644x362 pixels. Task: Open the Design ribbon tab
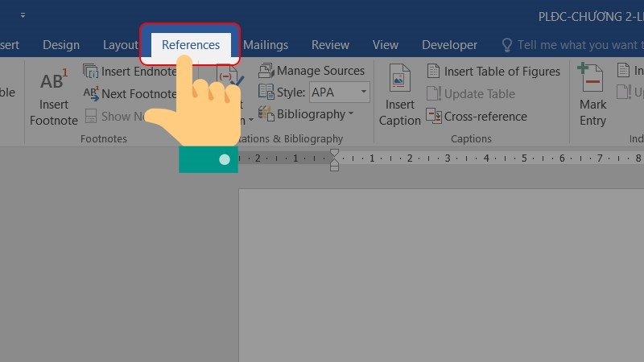coord(61,45)
